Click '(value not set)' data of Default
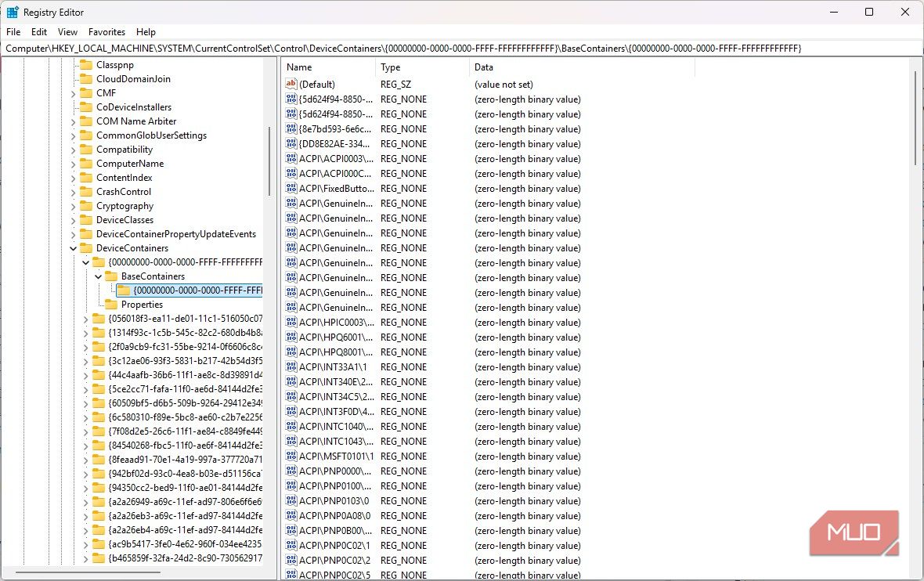The image size is (924, 581). (x=504, y=85)
